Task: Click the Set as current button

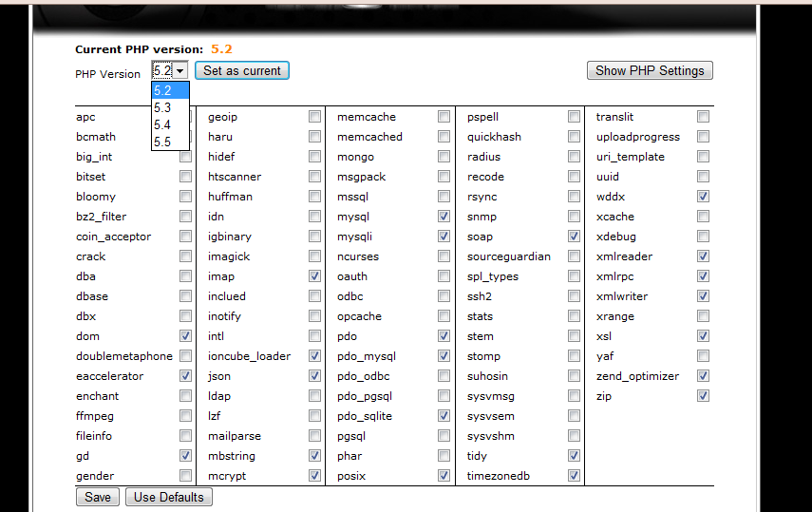Action: [x=241, y=71]
